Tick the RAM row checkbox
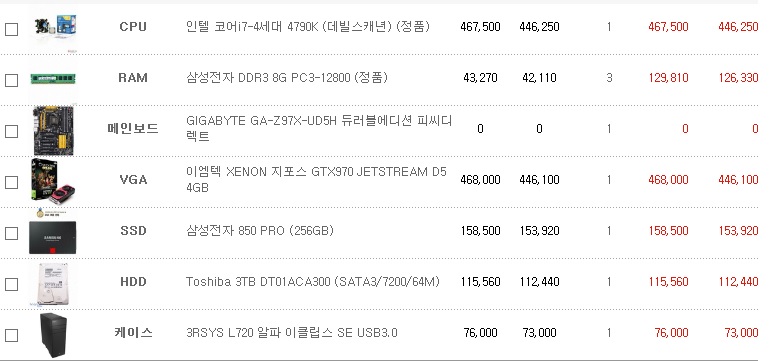 11,80
